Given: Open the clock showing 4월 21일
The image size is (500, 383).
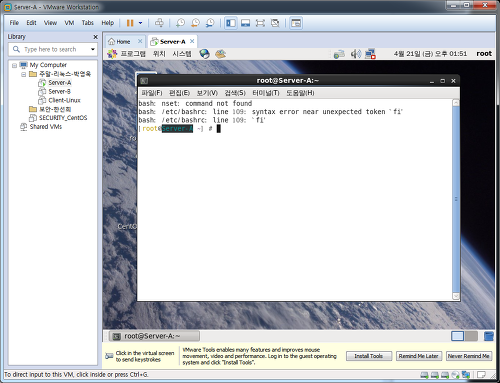Looking at the screenshot, I should 430,54.
